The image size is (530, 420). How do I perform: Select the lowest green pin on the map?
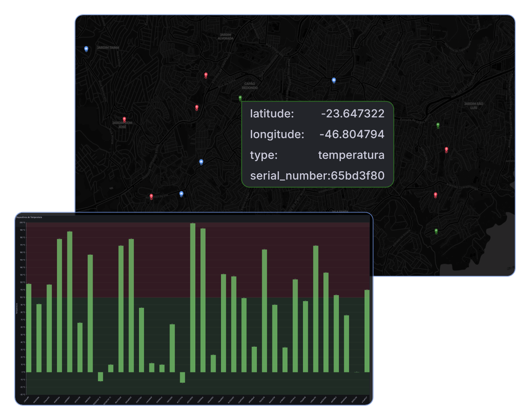click(x=436, y=231)
